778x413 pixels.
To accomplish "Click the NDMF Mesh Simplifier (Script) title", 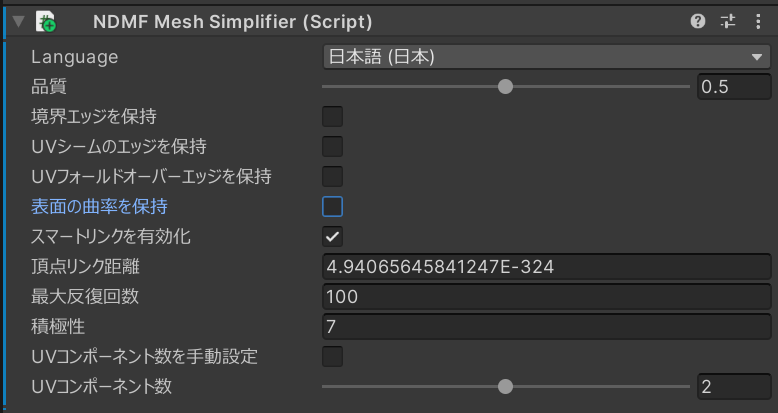I will [x=233, y=22].
